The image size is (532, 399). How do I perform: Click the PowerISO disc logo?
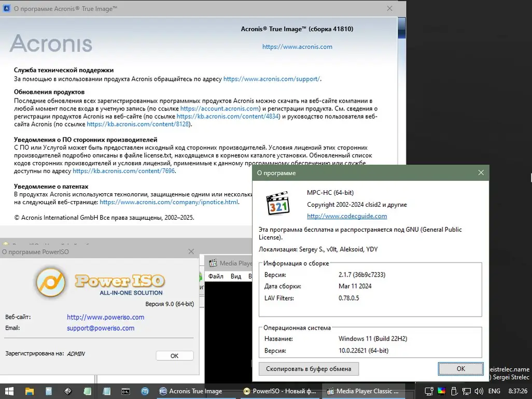point(50,282)
